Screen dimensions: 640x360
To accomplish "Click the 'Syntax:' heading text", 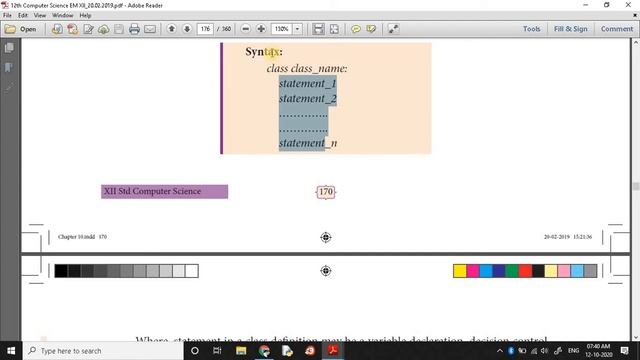I will pos(264,52).
